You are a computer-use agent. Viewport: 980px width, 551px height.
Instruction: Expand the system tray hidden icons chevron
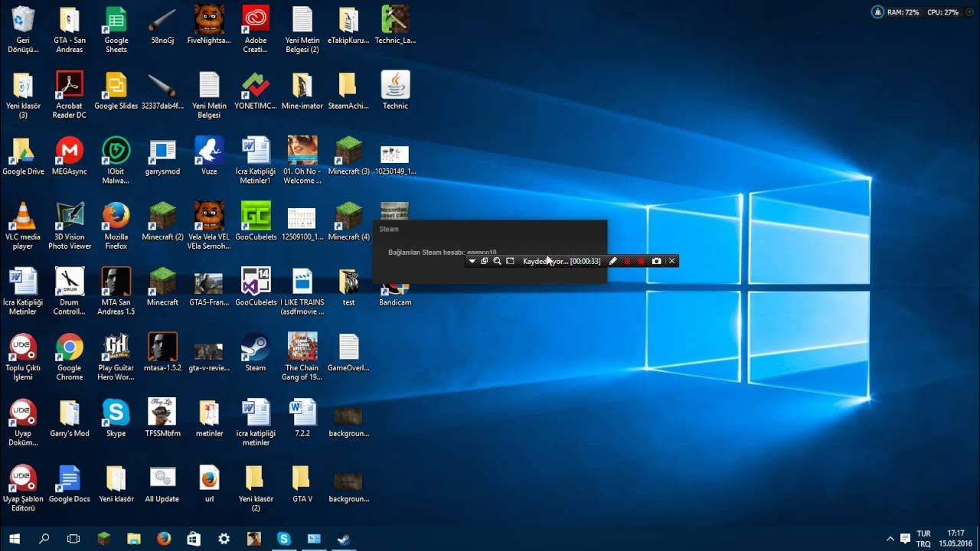(x=890, y=539)
